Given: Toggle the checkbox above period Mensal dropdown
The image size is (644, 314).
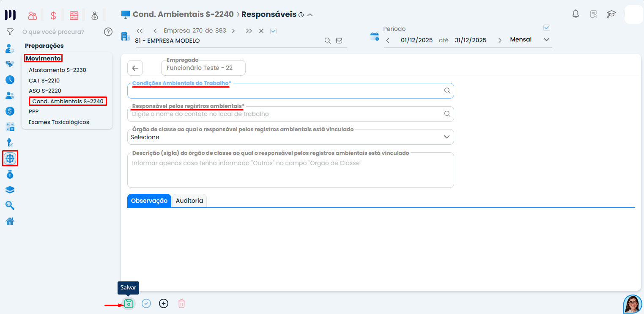Looking at the screenshot, I should pyautogui.click(x=546, y=28).
